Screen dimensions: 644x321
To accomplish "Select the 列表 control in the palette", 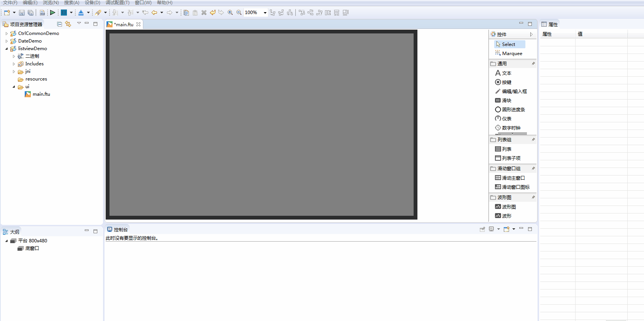I will (503, 149).
